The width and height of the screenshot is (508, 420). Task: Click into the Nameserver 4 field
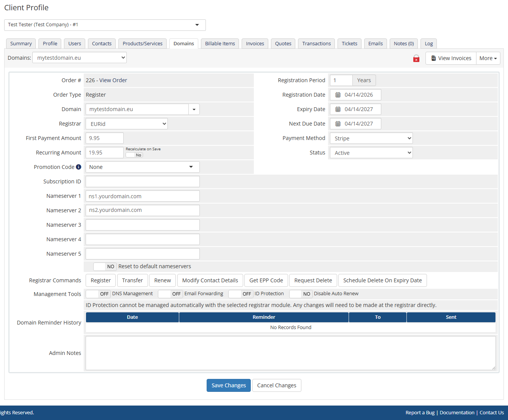(x=143, y=239)
